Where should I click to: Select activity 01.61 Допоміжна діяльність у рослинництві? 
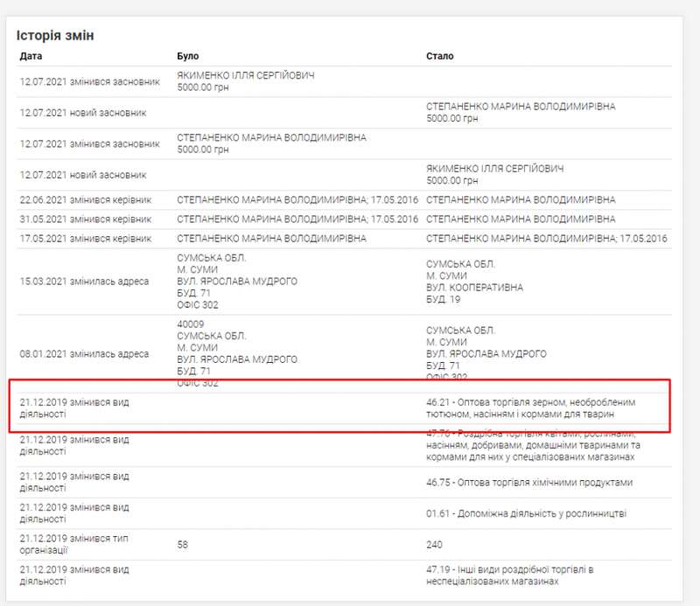coord(526,514)
